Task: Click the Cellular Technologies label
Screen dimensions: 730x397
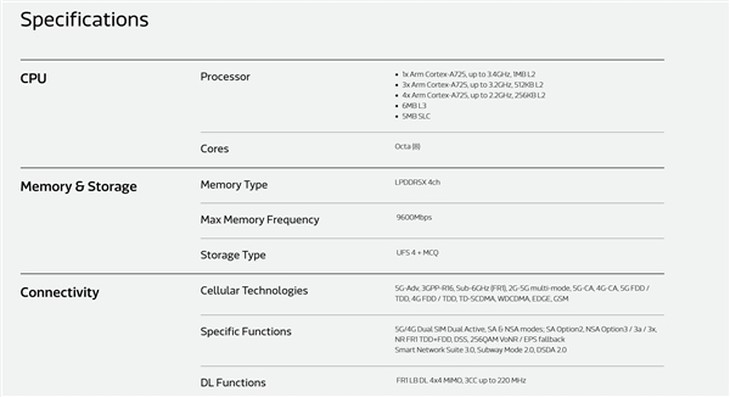Action: point(254,290)
